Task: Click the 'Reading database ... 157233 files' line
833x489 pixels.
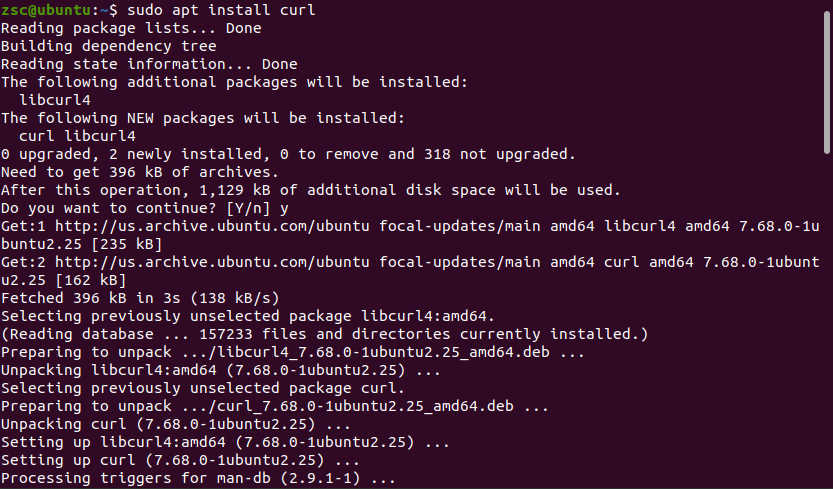Action: tap(325, 334)
